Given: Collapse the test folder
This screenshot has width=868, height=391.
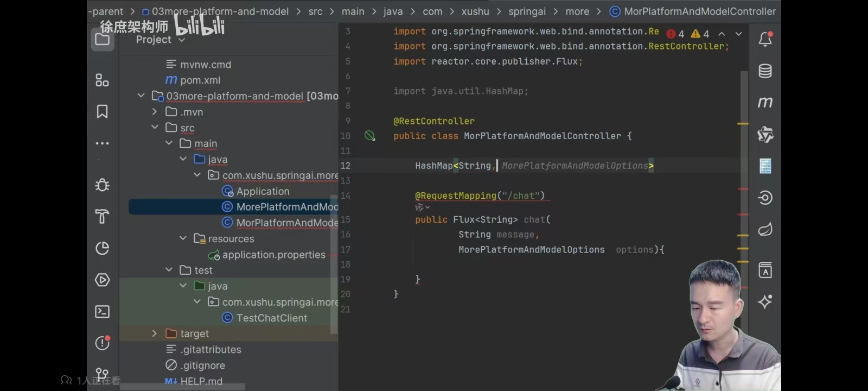Looking at the screenshot, I should coord(169,269).
